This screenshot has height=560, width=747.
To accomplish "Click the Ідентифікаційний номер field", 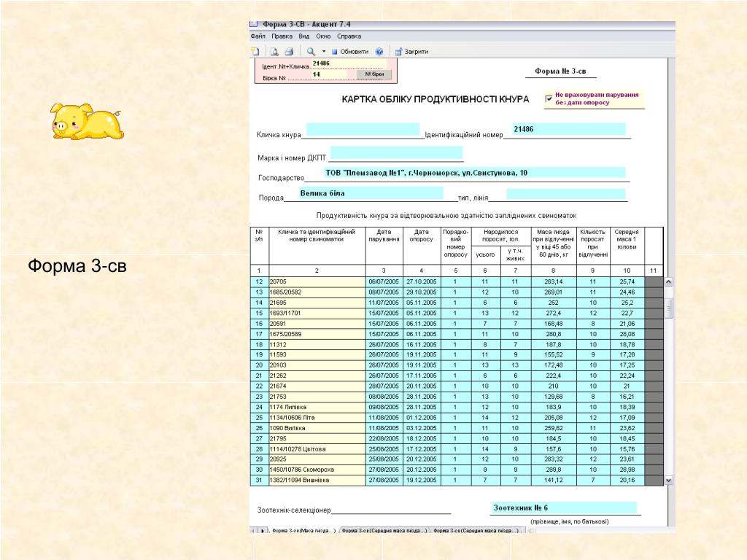I will 568,129.
